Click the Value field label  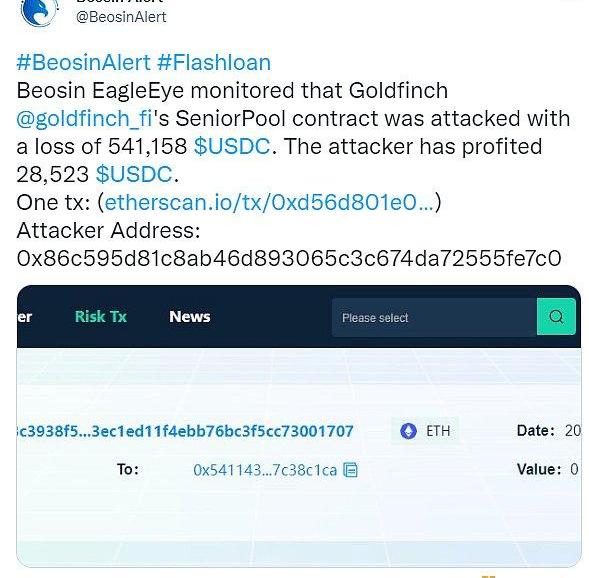click(x=539, y=469)
